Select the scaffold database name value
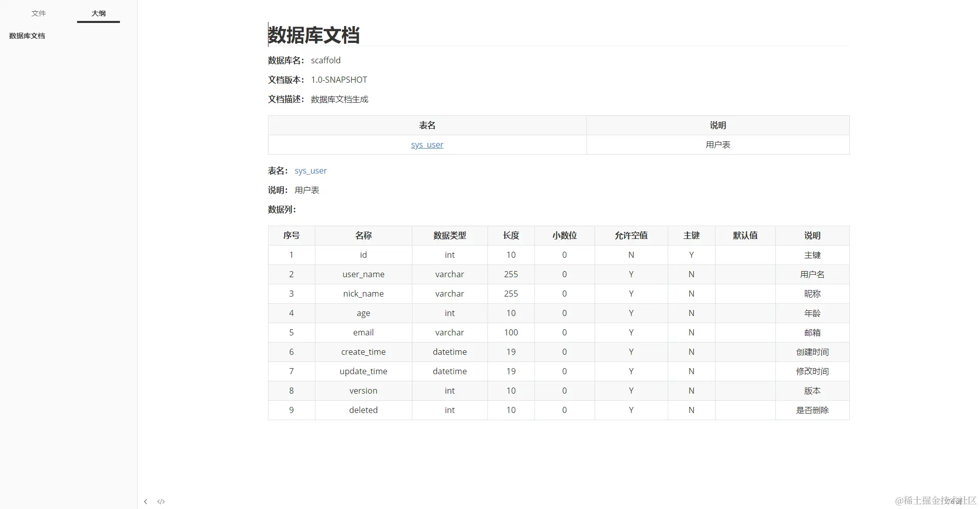Viewport: 980px width, 509px height. point(326,60)
